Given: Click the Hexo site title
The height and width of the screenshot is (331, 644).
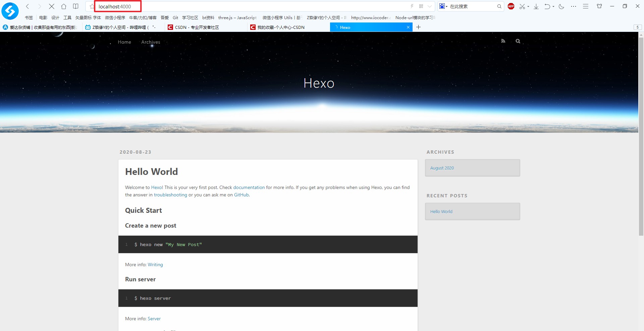Looking at the screenshot, I should coord(319,83).
